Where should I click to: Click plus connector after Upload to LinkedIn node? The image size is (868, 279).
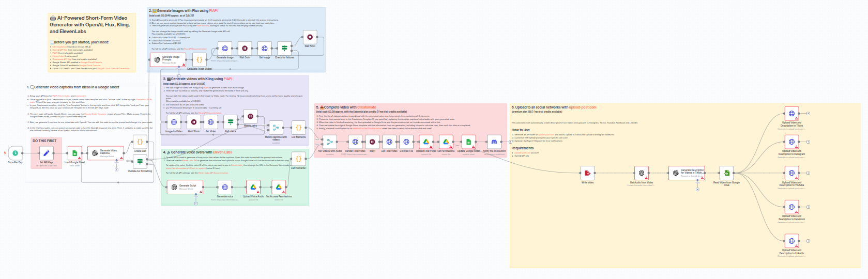[x=808, y=241]
